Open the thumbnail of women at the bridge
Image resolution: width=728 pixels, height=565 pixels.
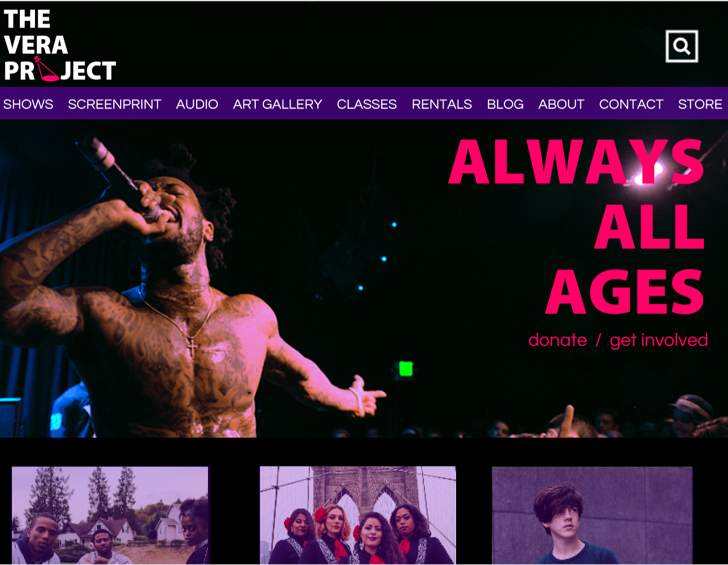[358, 515]
